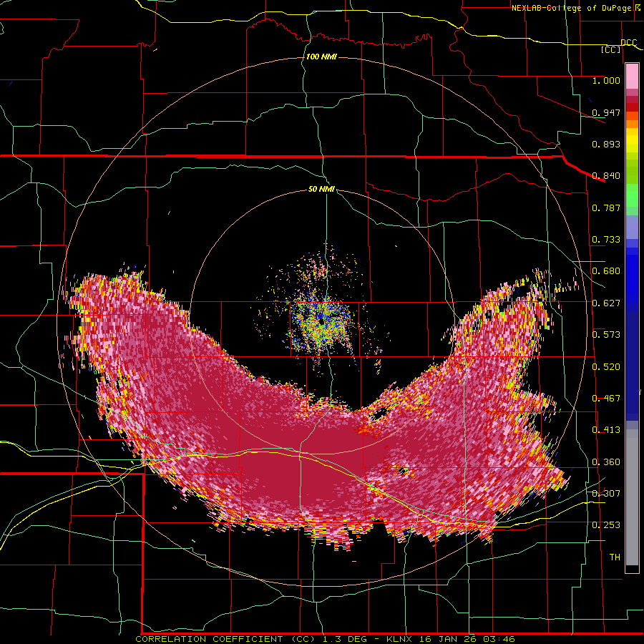Click the bright green segment of the color bar
The height and width of the screenshot is (644, 644).
tap(632, 195)
